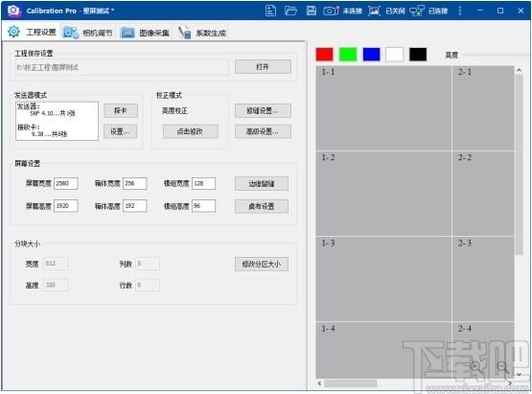Zoom in with the magnifier plus icon
This screenshot has width=532, height=394.
point(475,366)
